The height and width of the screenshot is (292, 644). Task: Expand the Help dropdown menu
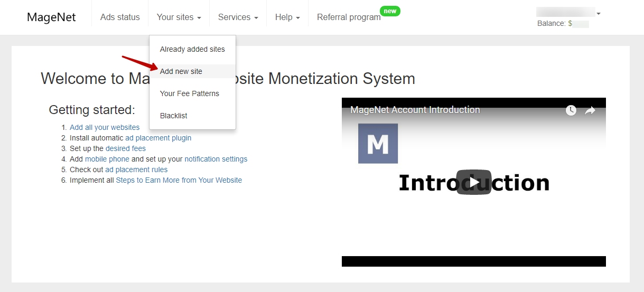tap(287, 17)
